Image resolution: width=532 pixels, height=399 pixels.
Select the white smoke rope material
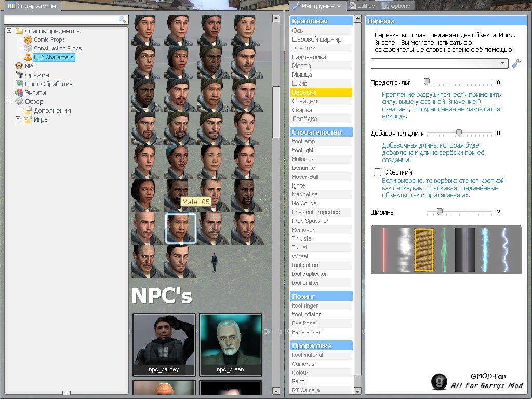pos(404,250)
